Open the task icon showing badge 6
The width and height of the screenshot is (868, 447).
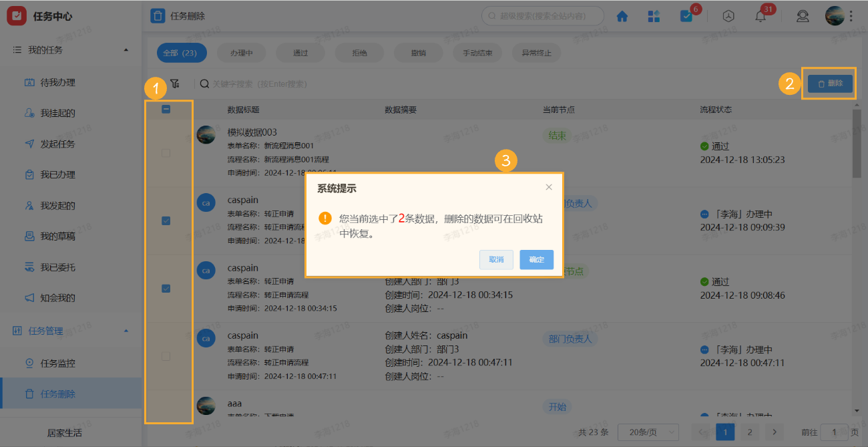pyautogui.click(x=686, y=15)
